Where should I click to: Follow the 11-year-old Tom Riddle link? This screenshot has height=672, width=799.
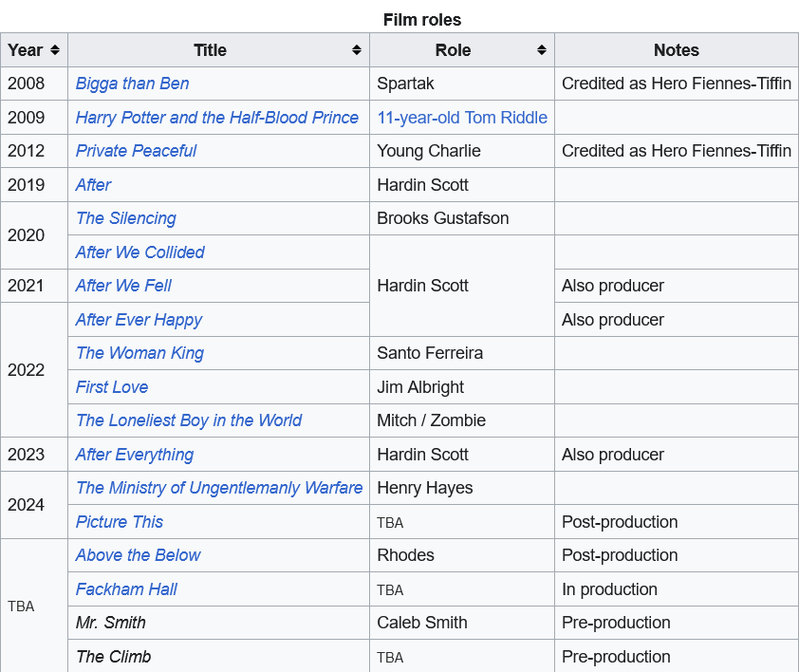point(462,118)
